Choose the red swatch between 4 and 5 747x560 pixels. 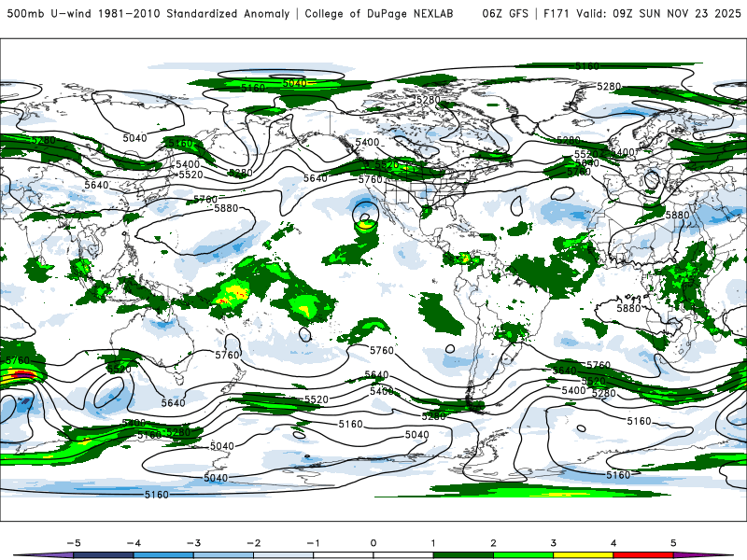pyautogui.click(x=643, y=555)
